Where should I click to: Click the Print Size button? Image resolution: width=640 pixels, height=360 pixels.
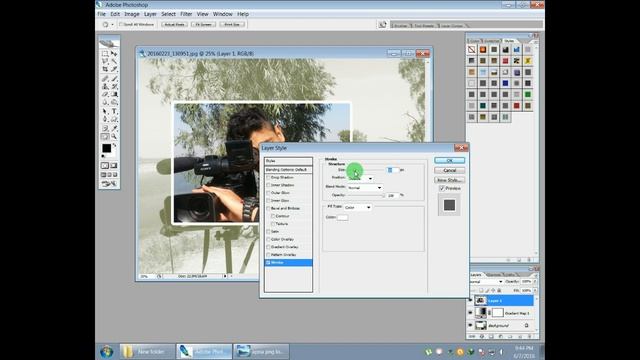tap(232, 24)
